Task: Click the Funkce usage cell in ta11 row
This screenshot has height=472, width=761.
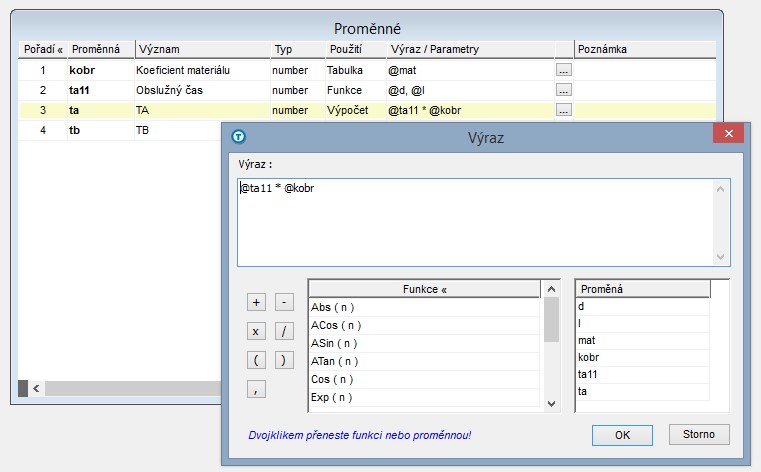Action: coord(356,90)
